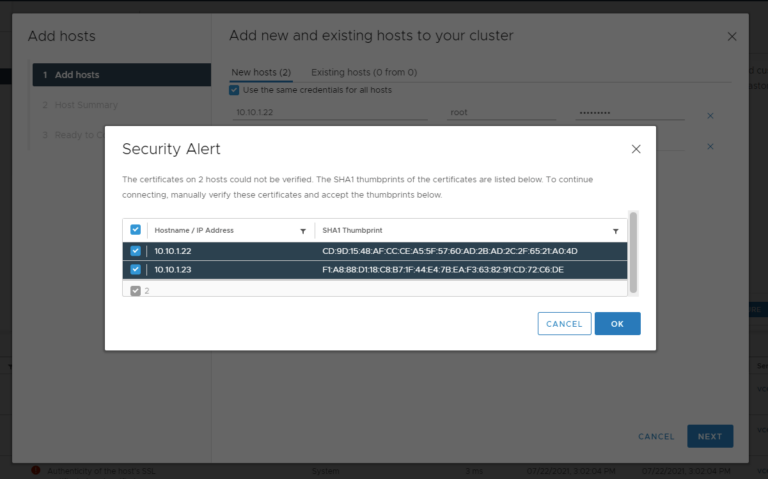Click OK in the Security Alert dialog
768x479 pixels.
pyautogui.click(x=617, y=324)
